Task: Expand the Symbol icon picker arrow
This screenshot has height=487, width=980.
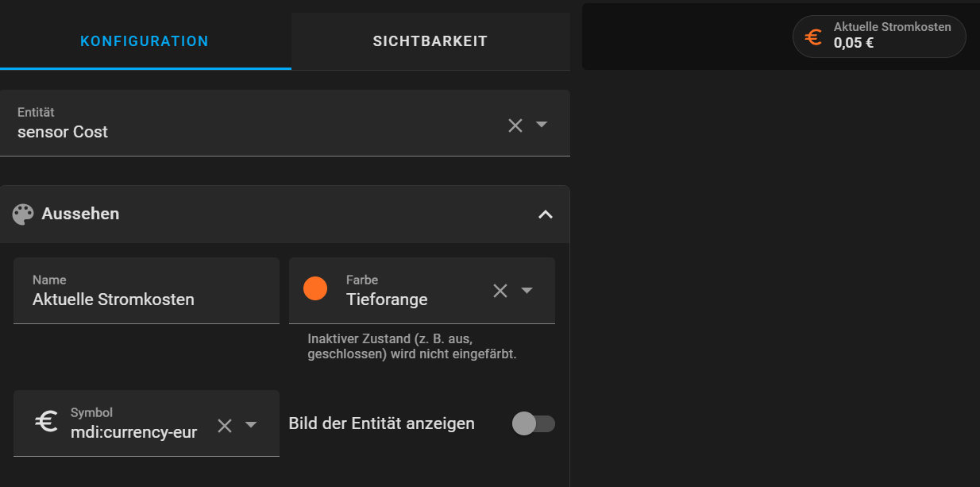Action: coord(251,425)
